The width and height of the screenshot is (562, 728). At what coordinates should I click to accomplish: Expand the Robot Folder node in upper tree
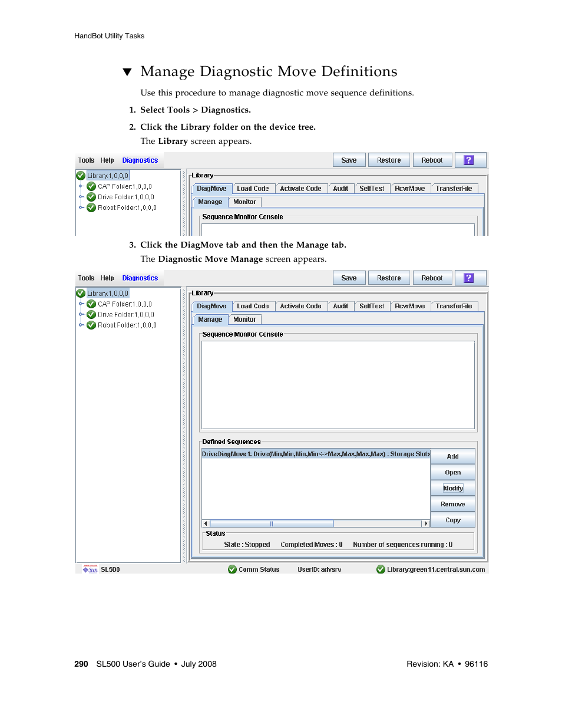coord(81,207)
